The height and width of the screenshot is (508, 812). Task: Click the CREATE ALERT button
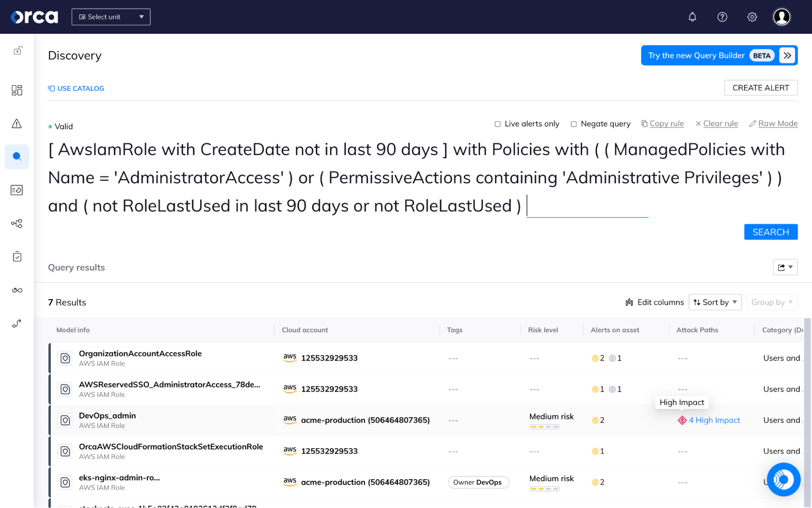coord(760,87)
